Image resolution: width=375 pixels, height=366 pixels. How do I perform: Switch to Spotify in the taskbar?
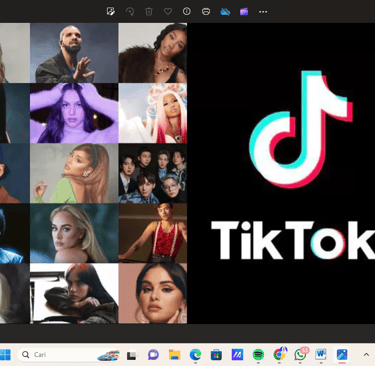click(x=258, y=355)
